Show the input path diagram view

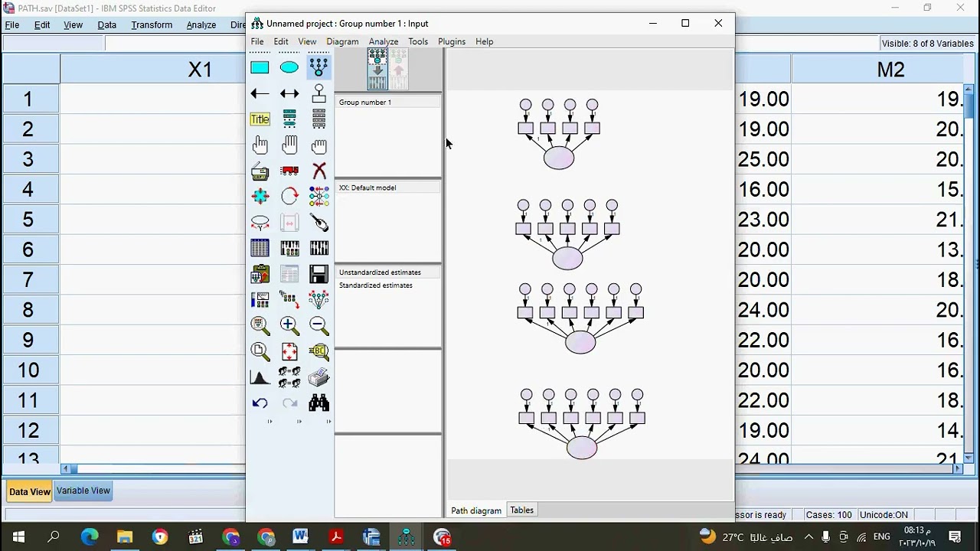click(x=377, y=69)
